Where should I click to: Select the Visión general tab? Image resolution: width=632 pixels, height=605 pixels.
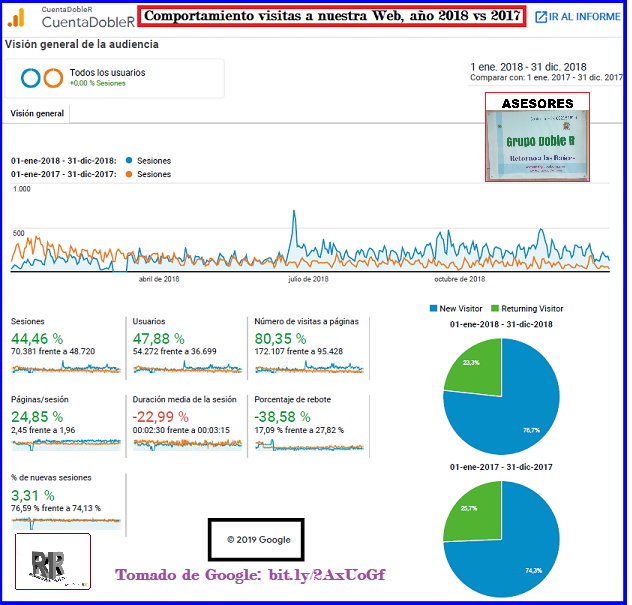pyautogui.click(x=37, y=114)
